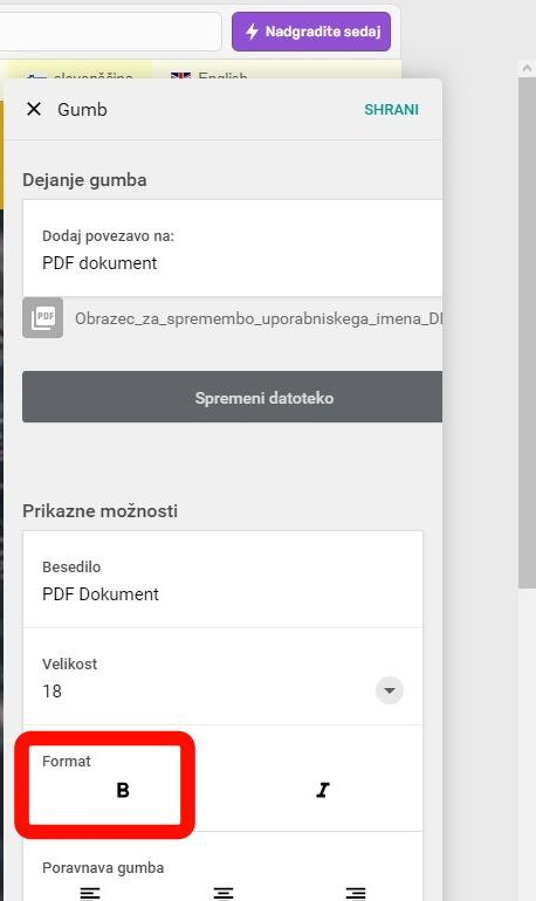Close the Gumb panel with the X
The width and height of the screenshot is (536, 901).
[34, 109]
